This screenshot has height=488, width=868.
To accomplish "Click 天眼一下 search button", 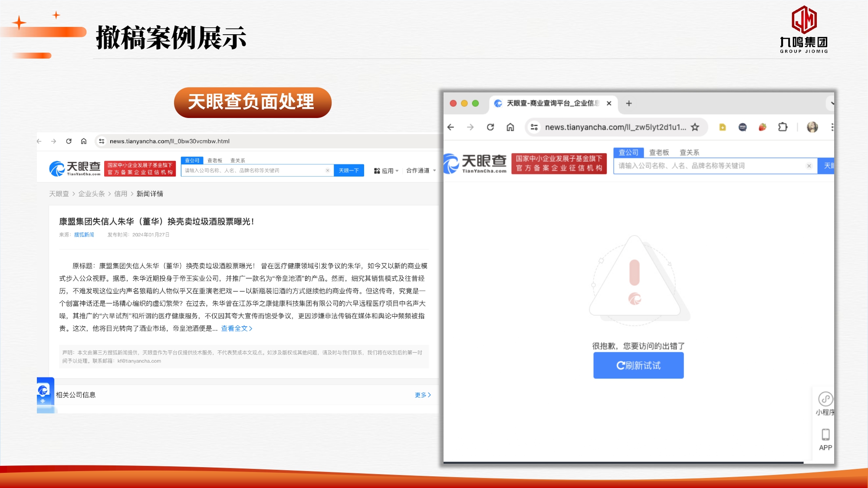I will click(x=349, y=170).
